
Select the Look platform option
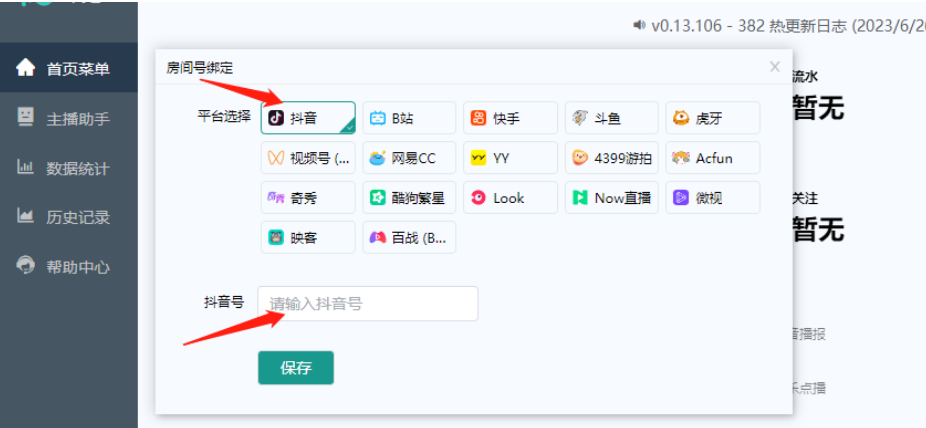coord(510,198)
